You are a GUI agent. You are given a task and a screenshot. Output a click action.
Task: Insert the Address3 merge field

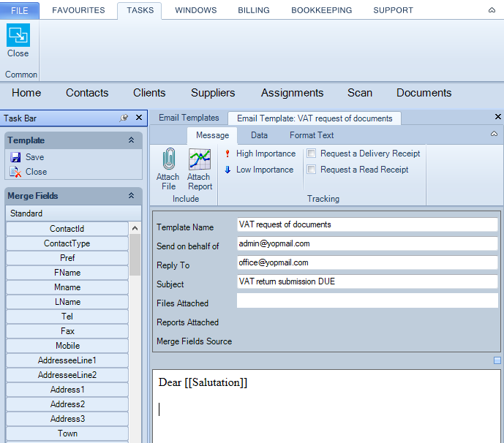click(67, 419)
